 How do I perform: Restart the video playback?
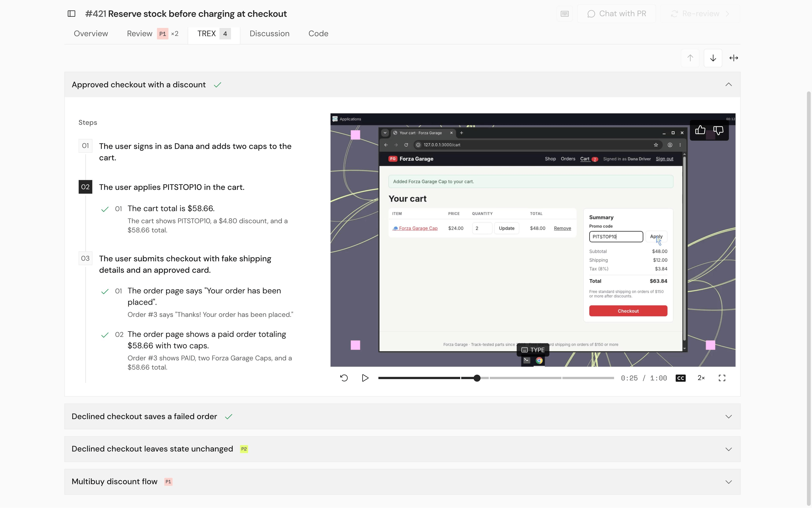tap(344, 378)
